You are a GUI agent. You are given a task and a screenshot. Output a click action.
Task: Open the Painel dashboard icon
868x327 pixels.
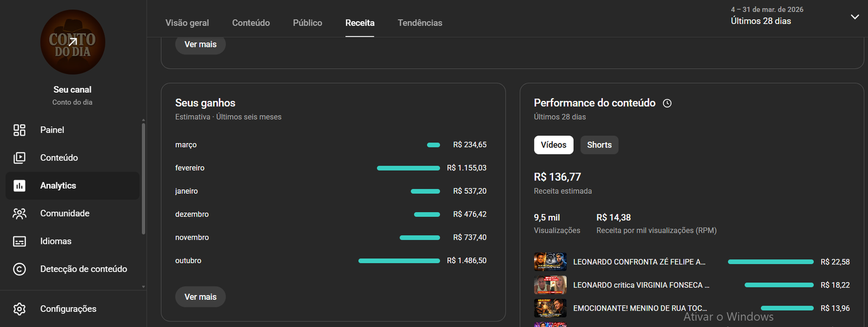pyautogui.click(x=20, y=130)
